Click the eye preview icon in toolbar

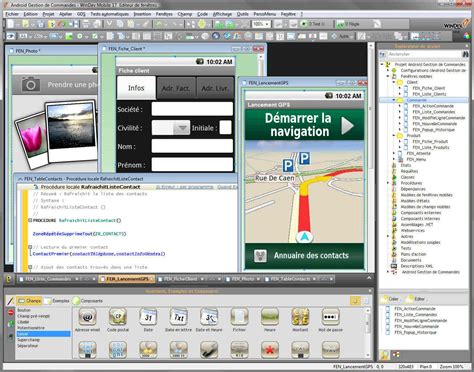click(11, 36)
